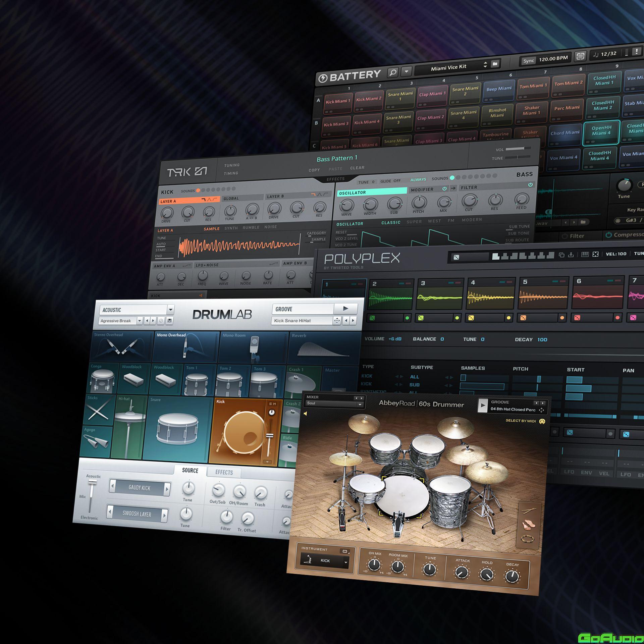This screenshot has width=644, height=644.
Task: Solo the Kick cell in DrumLab
Action: [x=270, y=404]
